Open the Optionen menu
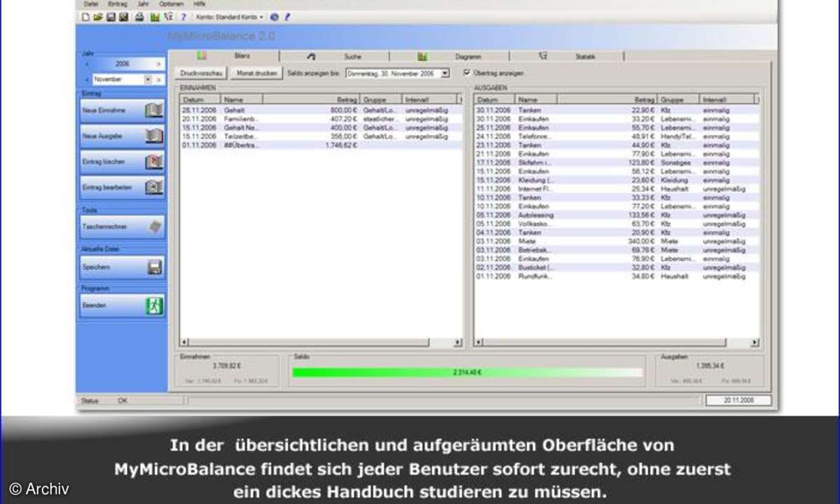Viewport: 840px width, 504px height. click(x=171, y=3)
